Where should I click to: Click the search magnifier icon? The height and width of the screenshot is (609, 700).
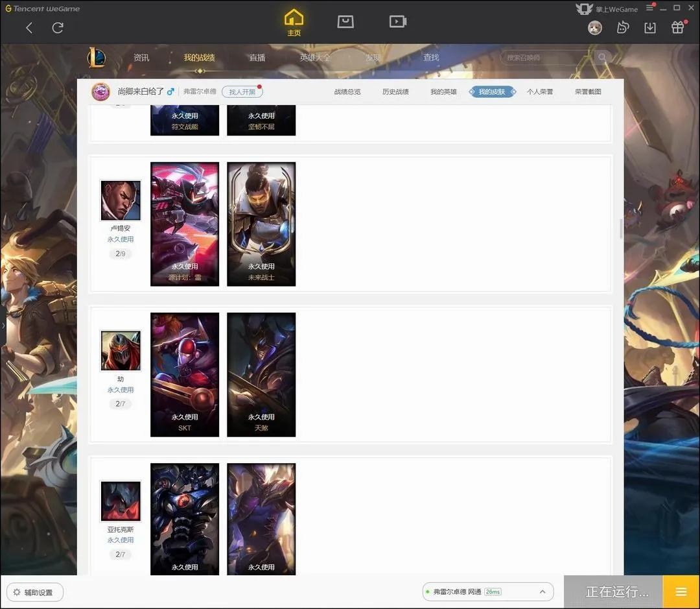click(x=602, y=58)
